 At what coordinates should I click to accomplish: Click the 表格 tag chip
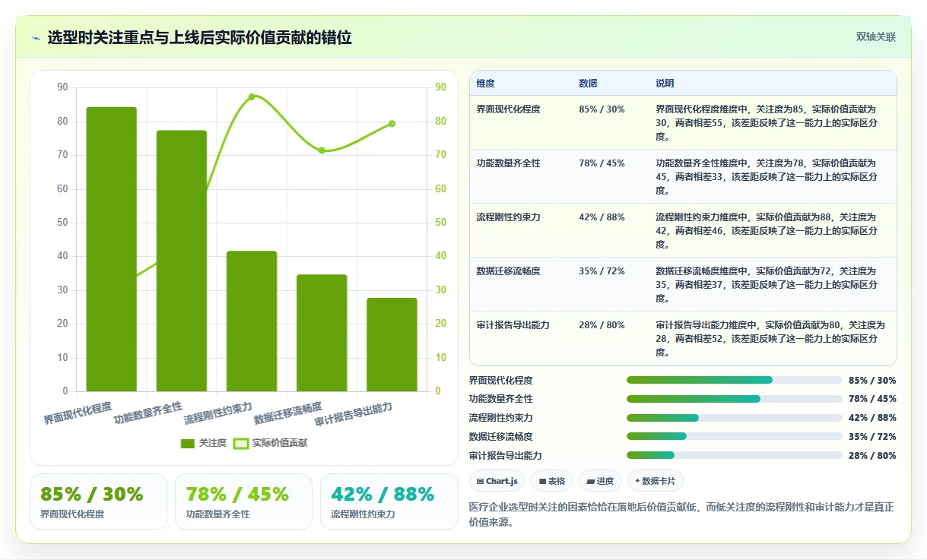coord(551,481)
